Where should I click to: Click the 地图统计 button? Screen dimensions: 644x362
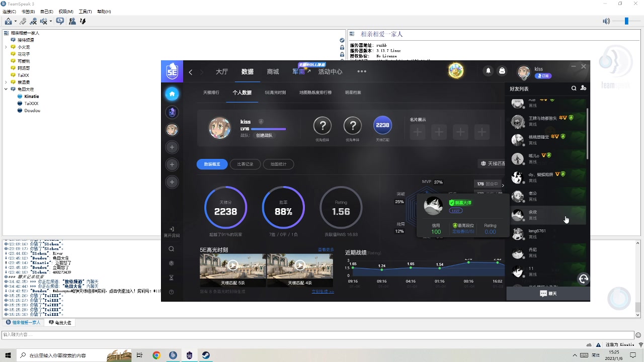[278, 164]
